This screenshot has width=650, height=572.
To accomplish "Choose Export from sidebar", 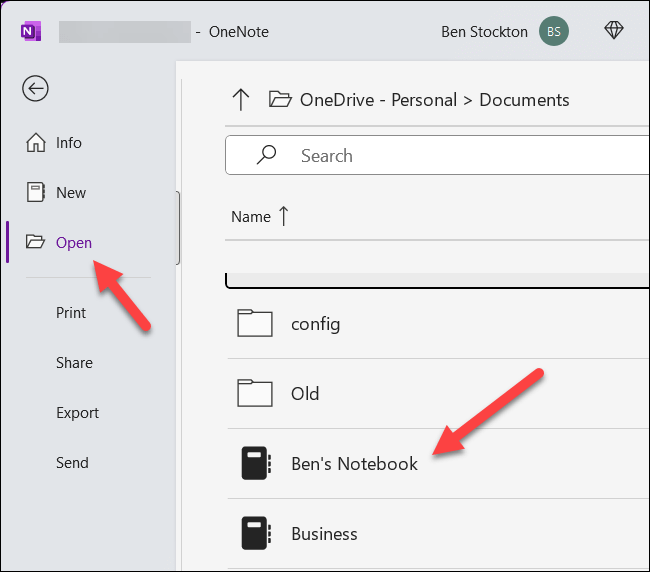I will coord(77,413).
